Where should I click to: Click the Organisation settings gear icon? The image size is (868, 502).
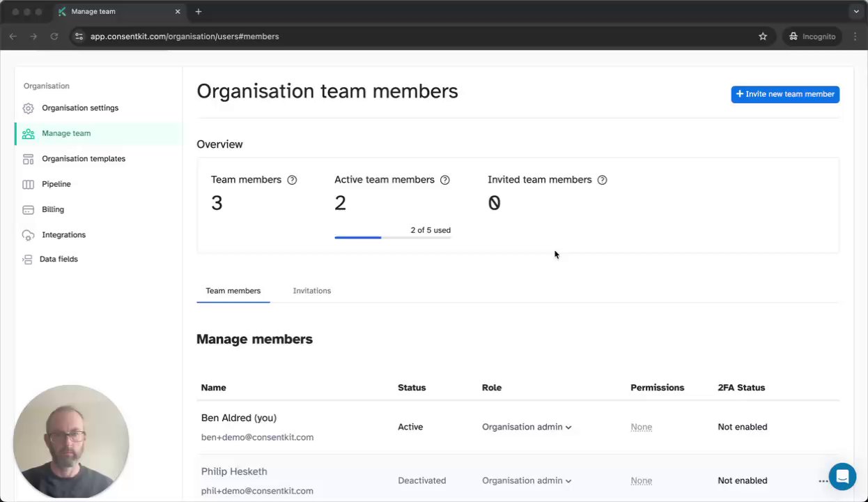pos(28,108)
